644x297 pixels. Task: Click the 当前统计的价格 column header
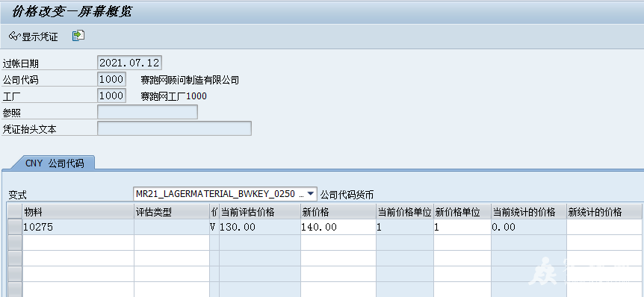click(529, 212)
